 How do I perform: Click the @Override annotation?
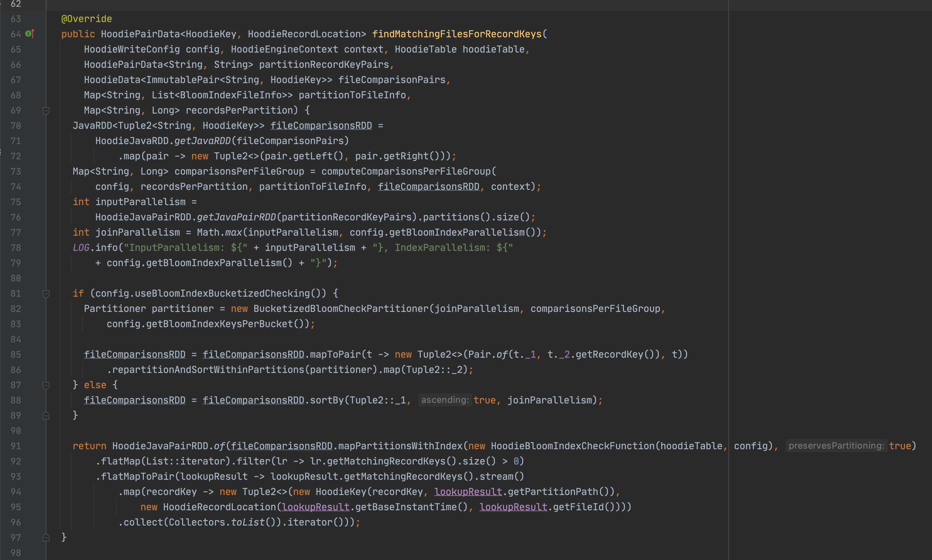[86, 19]
